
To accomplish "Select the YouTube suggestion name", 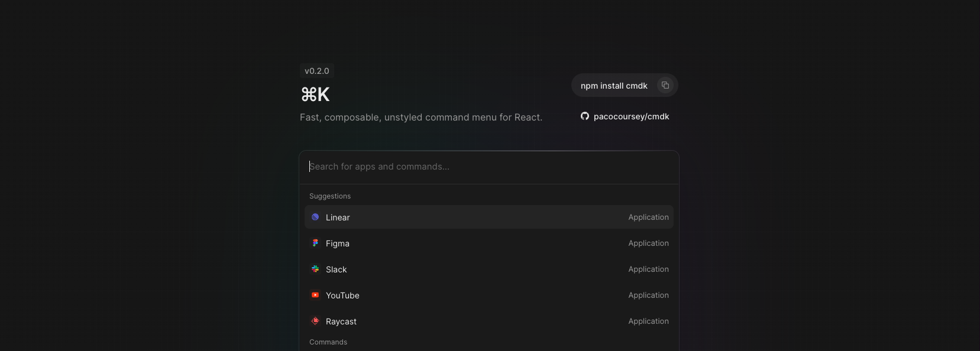I will (342, 295).
